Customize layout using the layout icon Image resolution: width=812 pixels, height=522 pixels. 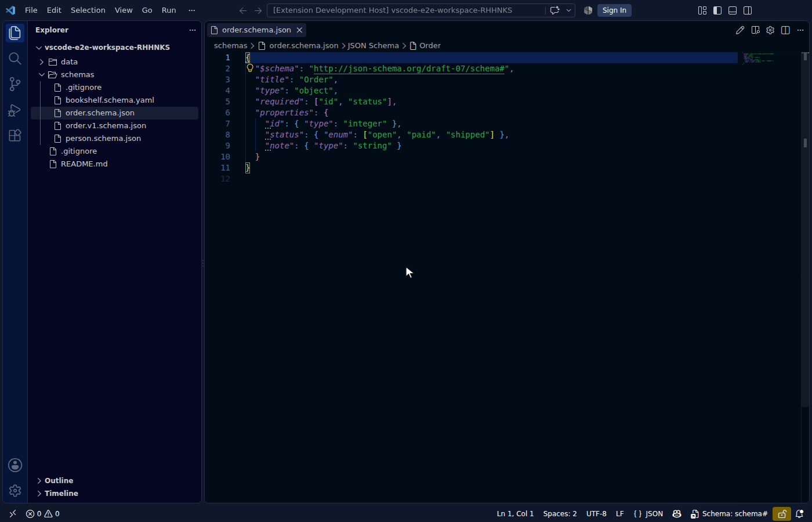702,10
